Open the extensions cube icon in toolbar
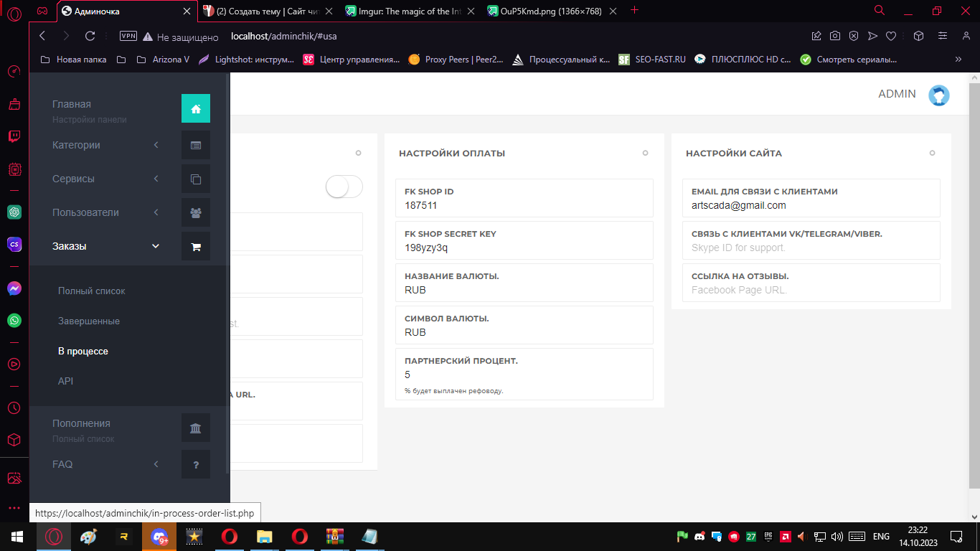The height and width of the screenshot is (551, 980). point(919,36)
